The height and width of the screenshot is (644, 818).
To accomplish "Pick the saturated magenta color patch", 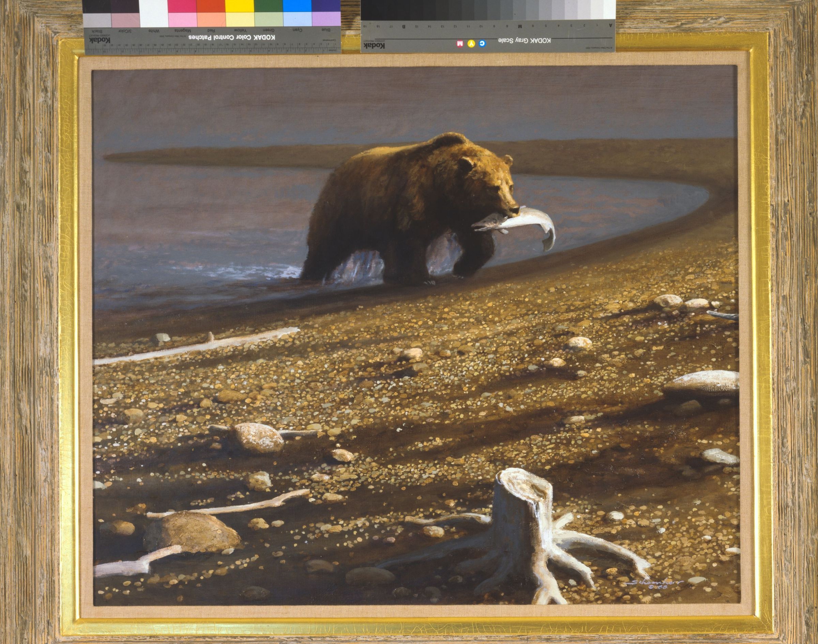I will 182,6.
